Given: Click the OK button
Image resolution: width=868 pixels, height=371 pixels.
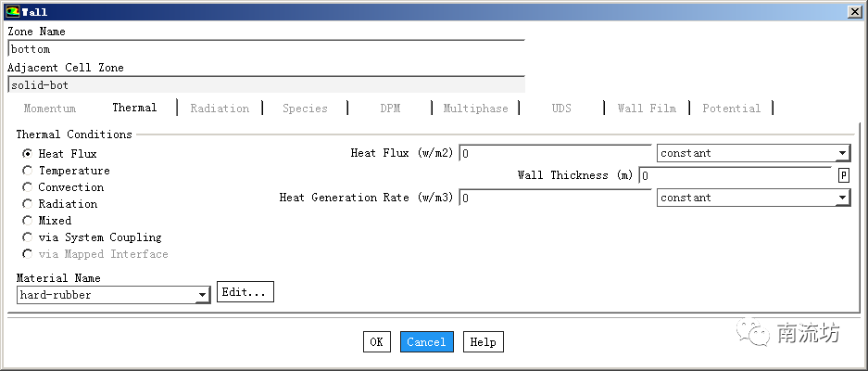Looking at the screenshot, I should pyautogui.click(x=376, y=341).
